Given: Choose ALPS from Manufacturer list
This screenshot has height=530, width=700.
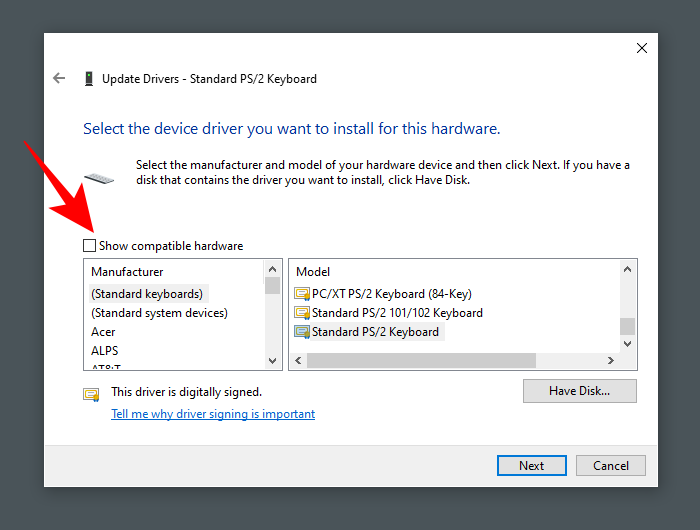Looking at the screenshot, I should tap(104, 351).
